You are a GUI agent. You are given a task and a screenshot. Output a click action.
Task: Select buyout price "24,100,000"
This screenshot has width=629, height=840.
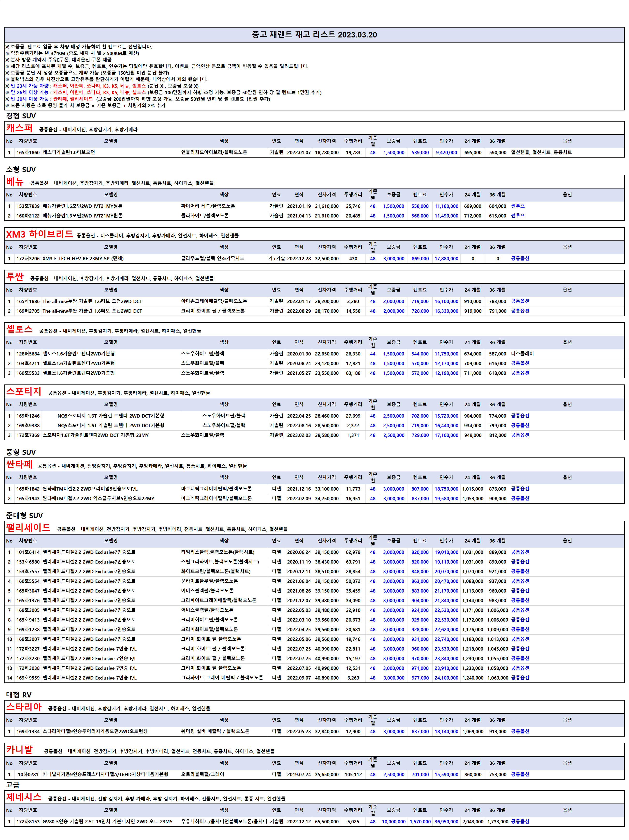point(446,678)
